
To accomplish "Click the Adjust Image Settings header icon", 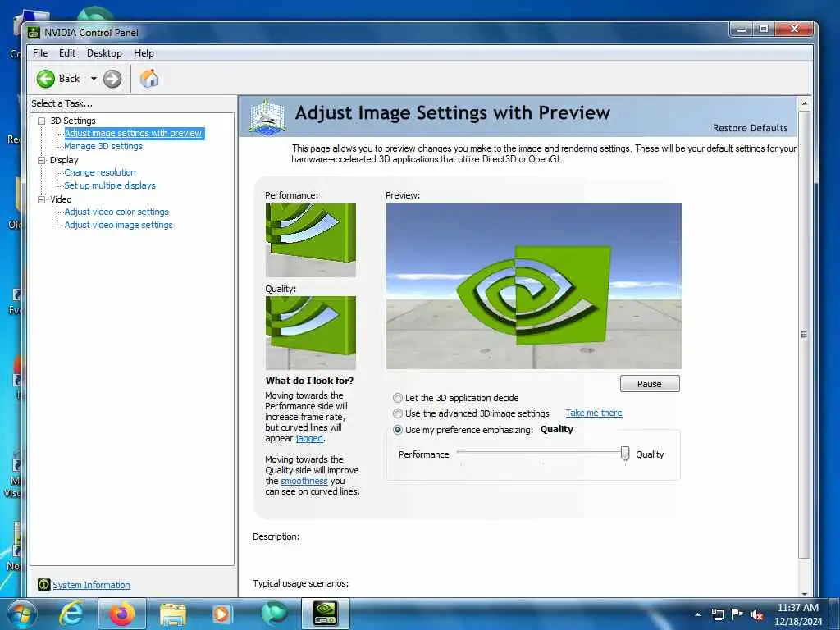I will pyautogui.click(x=268, y=116).
